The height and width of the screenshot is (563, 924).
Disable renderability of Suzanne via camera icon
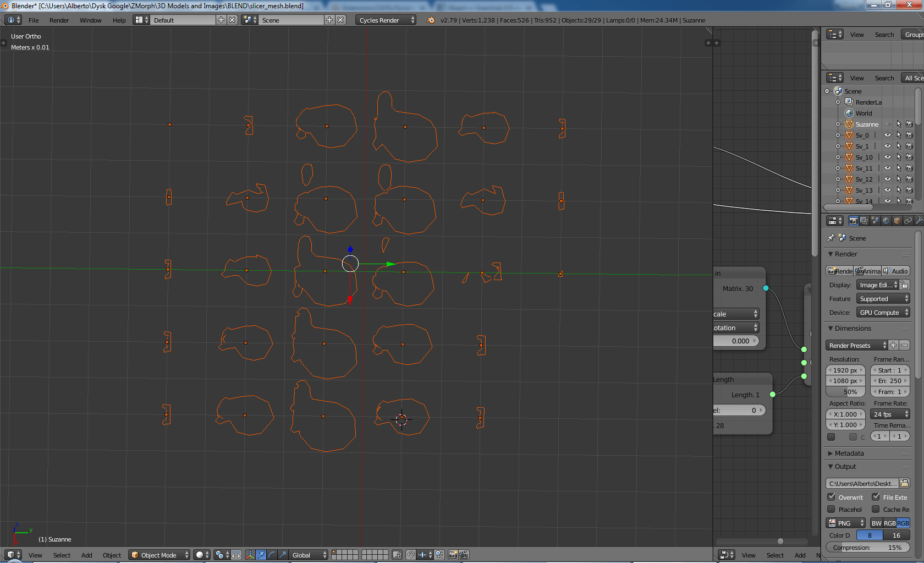(x=909, y=124)
